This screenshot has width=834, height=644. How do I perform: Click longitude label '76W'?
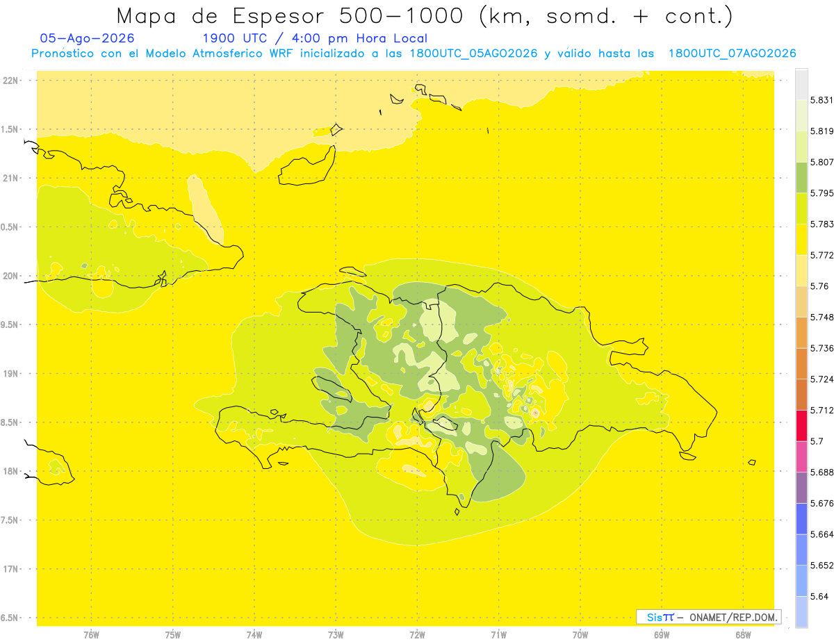click(91, 634)
